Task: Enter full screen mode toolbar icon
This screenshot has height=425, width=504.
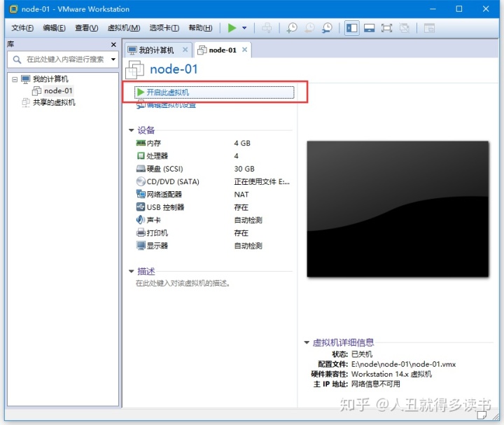Action: point(386,28)
